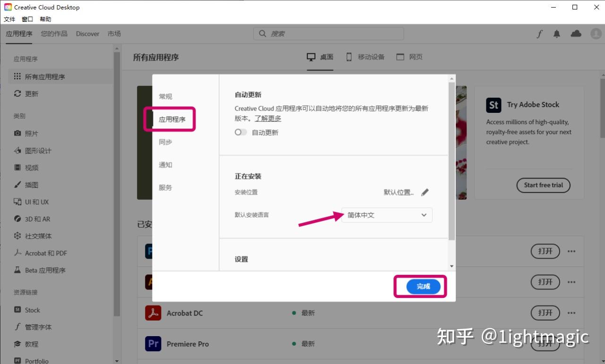
Task: Switch to the 您的作品 tab
Action: (54, 34)
